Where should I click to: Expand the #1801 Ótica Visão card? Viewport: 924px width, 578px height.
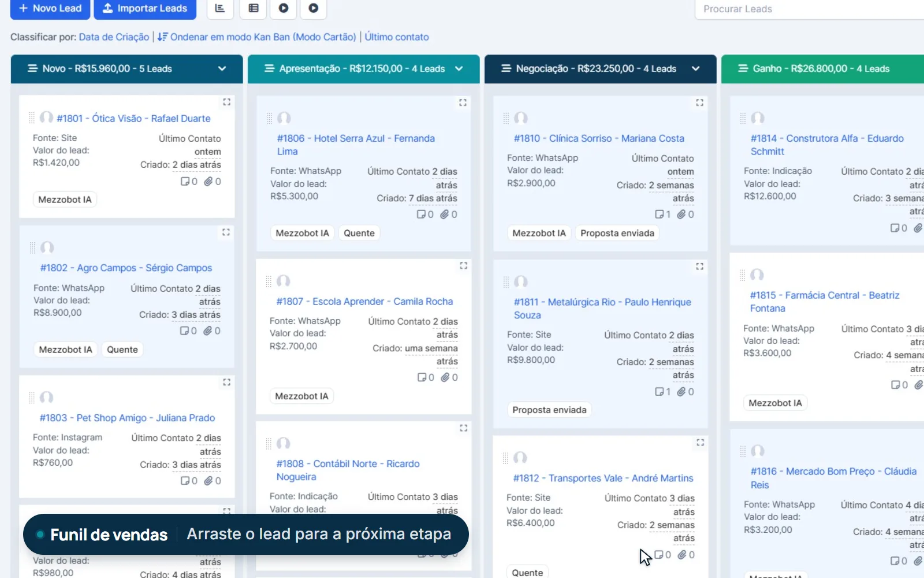pos(226,102)
